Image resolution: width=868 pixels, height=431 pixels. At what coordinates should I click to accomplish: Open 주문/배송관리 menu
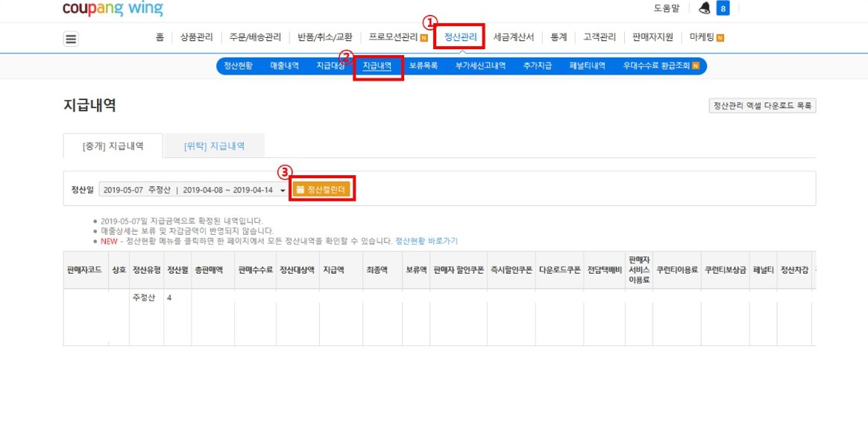[x=255, y=37]
